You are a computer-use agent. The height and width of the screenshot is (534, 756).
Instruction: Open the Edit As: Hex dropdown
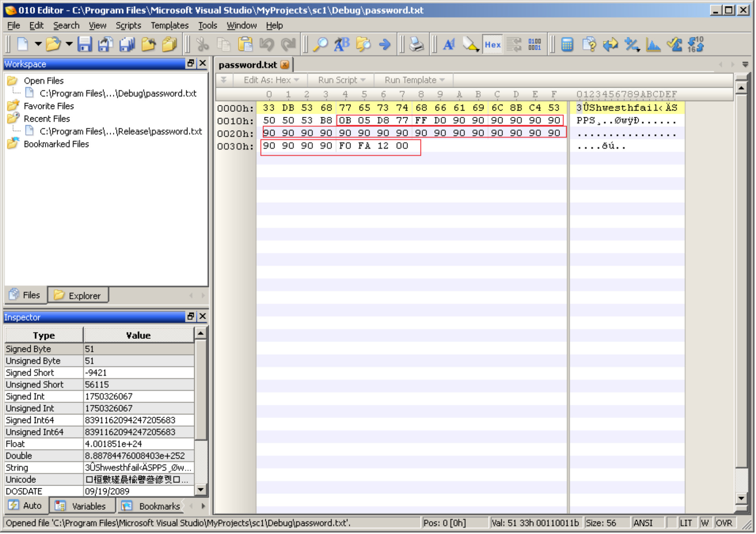point(271,80)
